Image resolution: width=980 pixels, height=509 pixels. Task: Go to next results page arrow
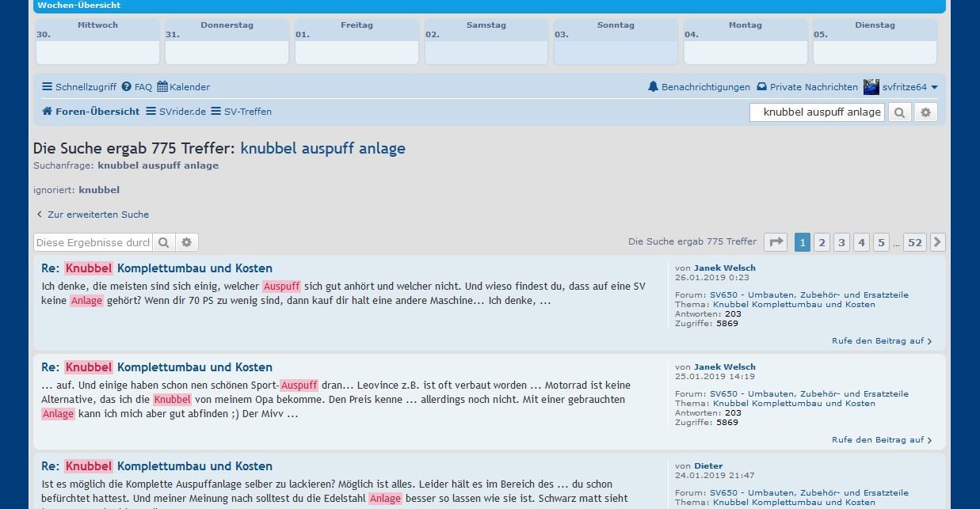[937, 242]
